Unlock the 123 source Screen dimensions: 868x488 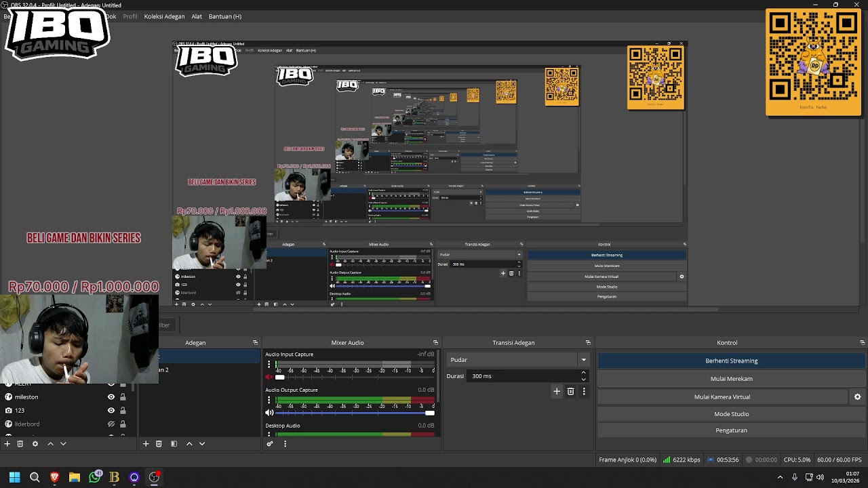(123, 410)
